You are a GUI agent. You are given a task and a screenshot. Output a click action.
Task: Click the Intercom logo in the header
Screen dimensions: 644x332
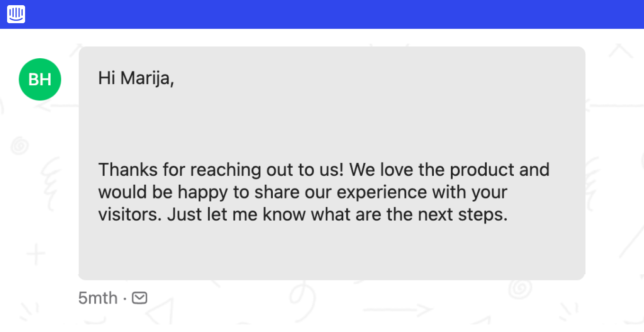(x=16, y=14)
